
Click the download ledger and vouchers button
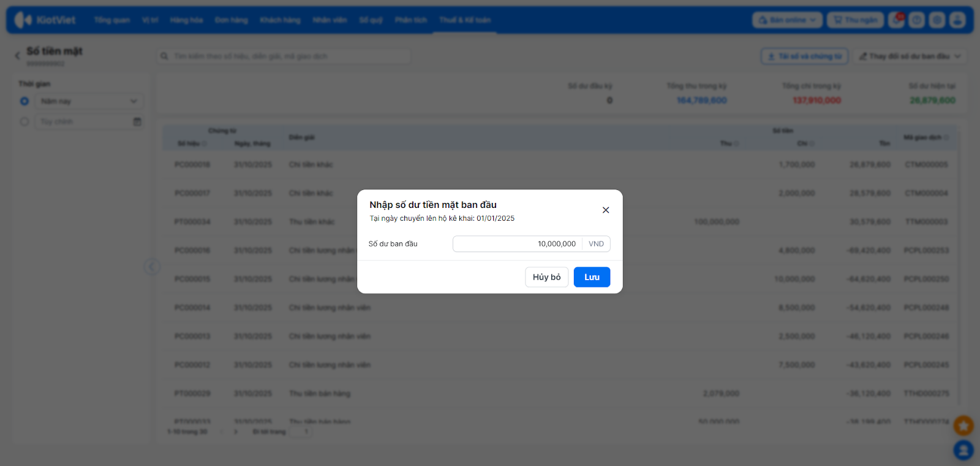click(x=805, y=56)
